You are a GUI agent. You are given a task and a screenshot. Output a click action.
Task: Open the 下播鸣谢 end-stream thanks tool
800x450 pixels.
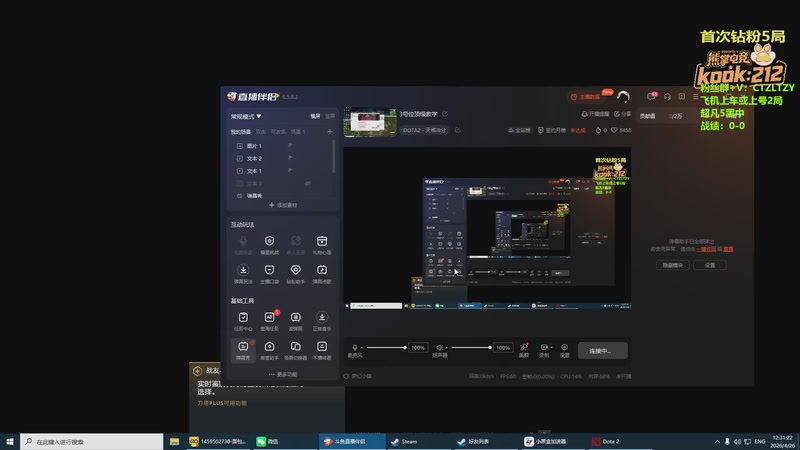(321, 350)
